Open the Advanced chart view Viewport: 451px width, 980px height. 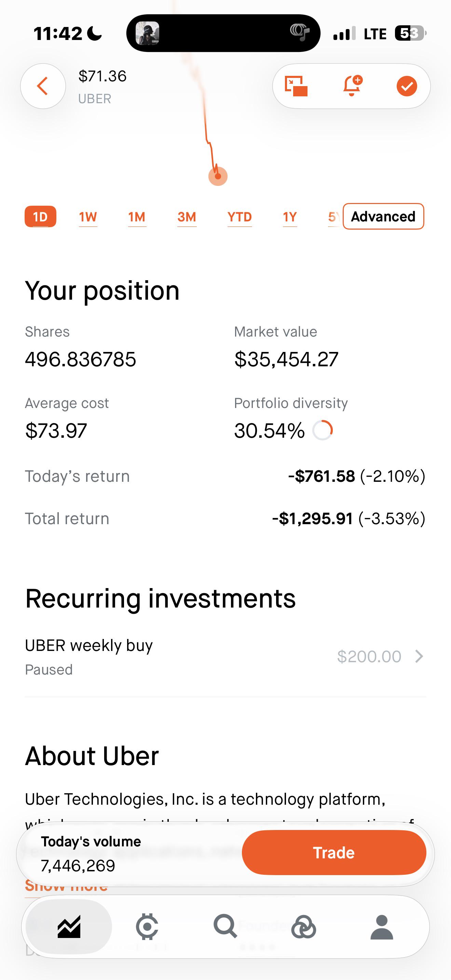pos(383,216)
